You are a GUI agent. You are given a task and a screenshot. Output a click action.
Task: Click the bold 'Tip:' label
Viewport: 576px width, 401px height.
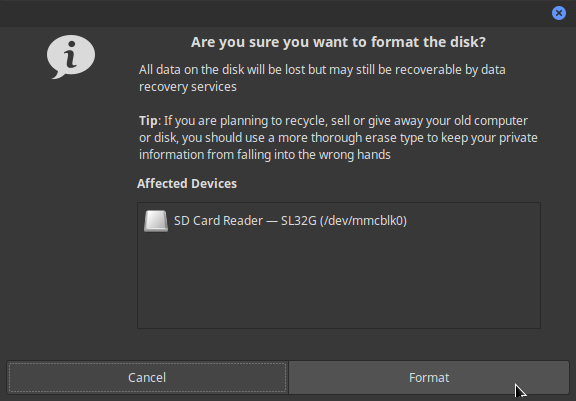[150, 121]
